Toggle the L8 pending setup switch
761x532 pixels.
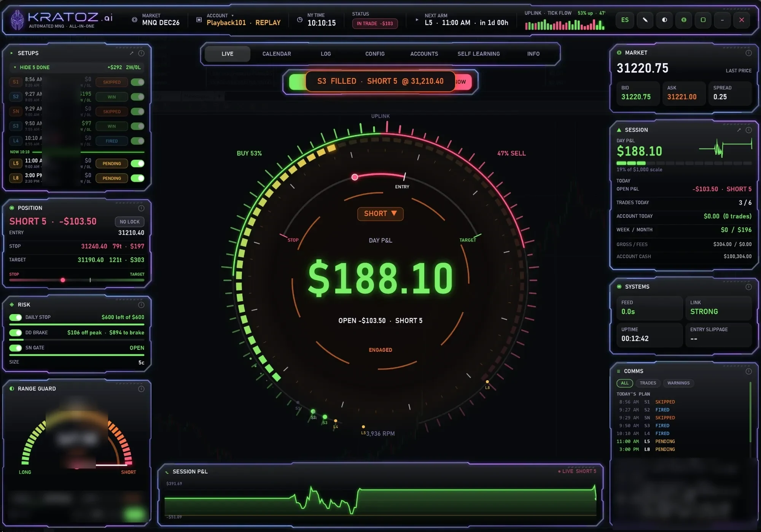coord(137,178)
